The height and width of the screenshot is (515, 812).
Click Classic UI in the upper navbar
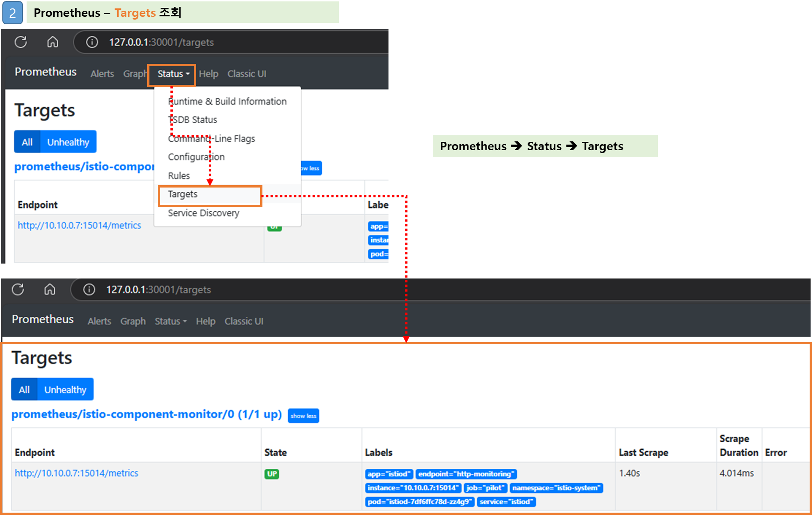(247, 74)
